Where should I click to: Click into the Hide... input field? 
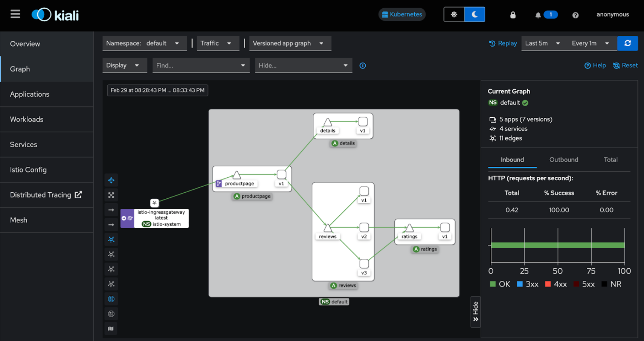(298, 65)
